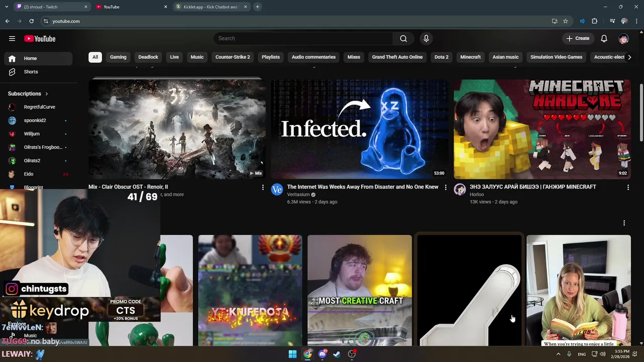644x362 pixels.
Task: Click inside the YouTube search field
Action: click(x=303, y=39)
